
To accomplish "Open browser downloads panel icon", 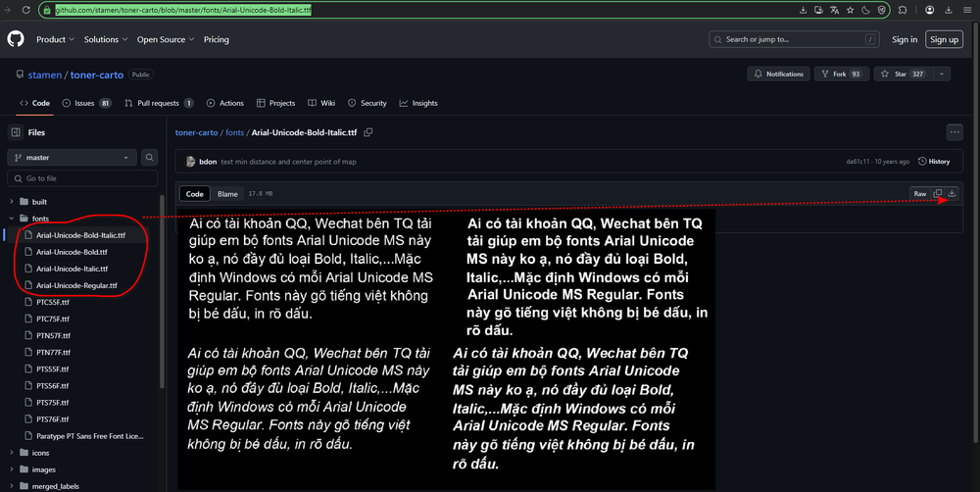I will coord(948,10).
